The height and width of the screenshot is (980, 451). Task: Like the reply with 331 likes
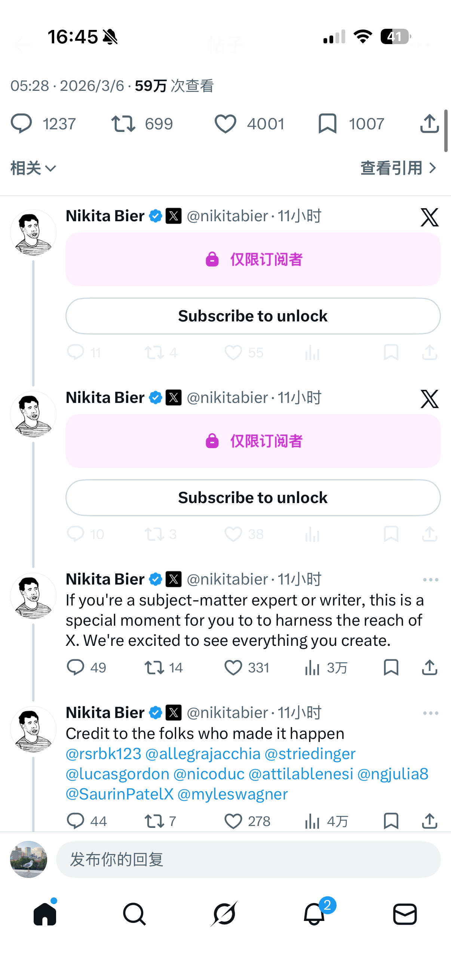tap(233, 668)
